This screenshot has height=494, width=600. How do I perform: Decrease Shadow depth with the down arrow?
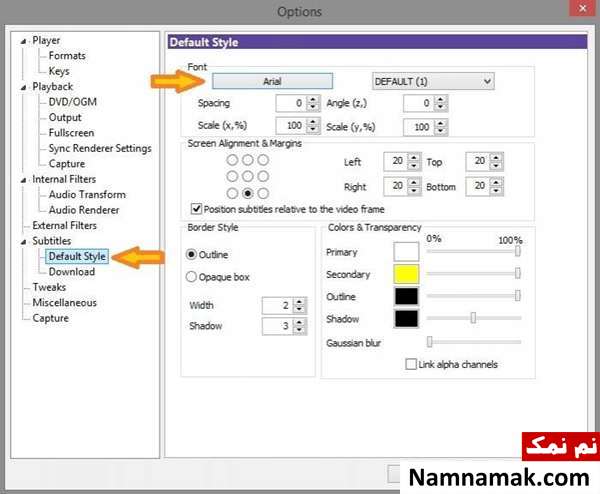(299, 330)
